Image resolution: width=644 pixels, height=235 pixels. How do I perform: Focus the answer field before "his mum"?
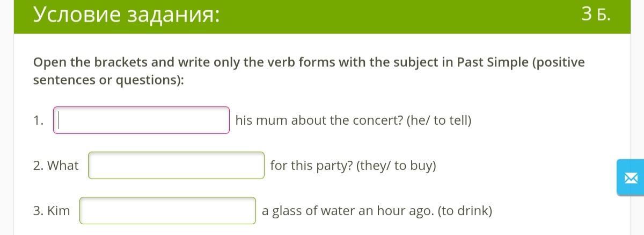coord(141,120)
